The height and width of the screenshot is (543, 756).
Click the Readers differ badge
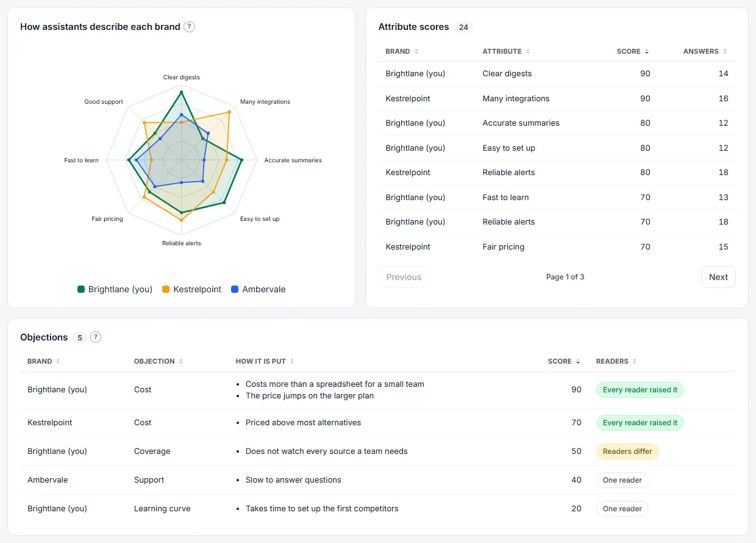(627, 451)
